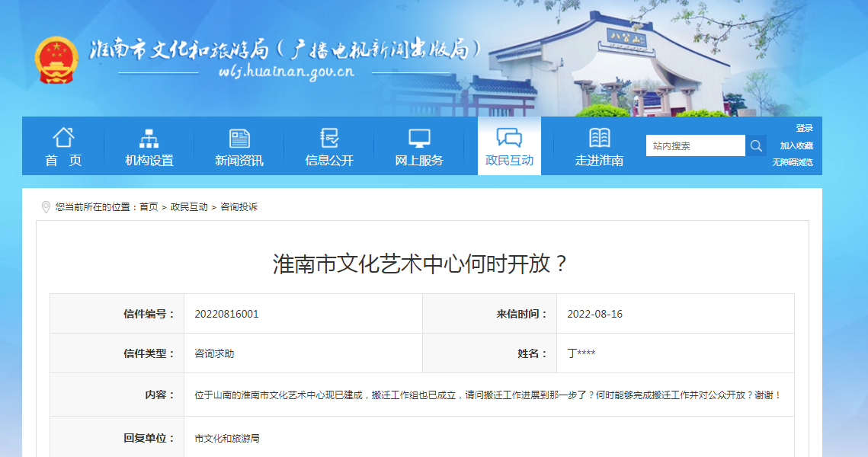Select the 信息公开 navigation menu item
868x457 pixels.
(328, 160)
